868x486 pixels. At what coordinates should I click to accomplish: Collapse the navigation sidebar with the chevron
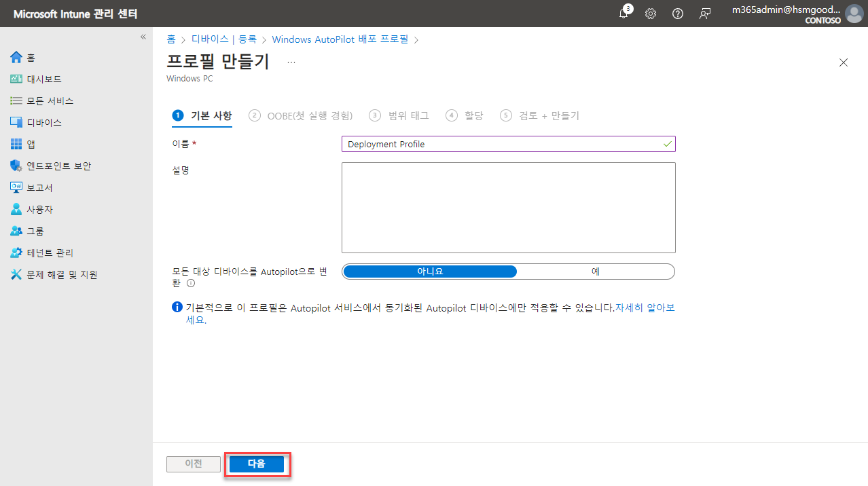coord(143,37)
